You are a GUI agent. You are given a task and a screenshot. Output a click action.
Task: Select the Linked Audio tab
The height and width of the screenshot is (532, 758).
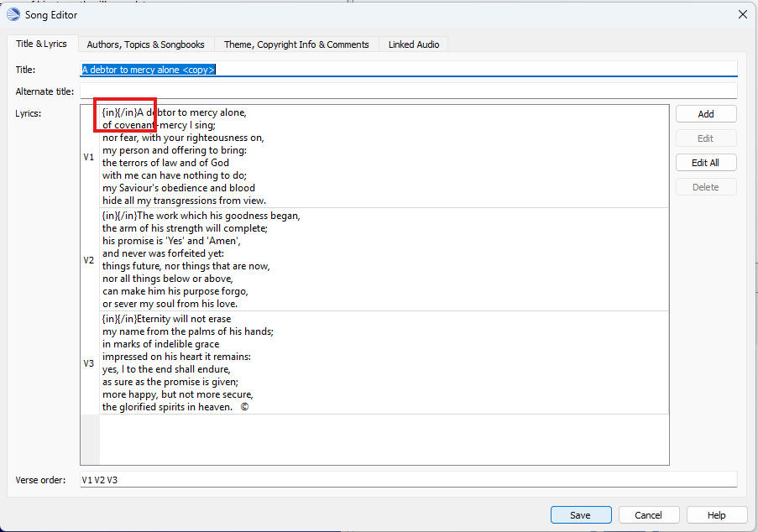(413, 44)
